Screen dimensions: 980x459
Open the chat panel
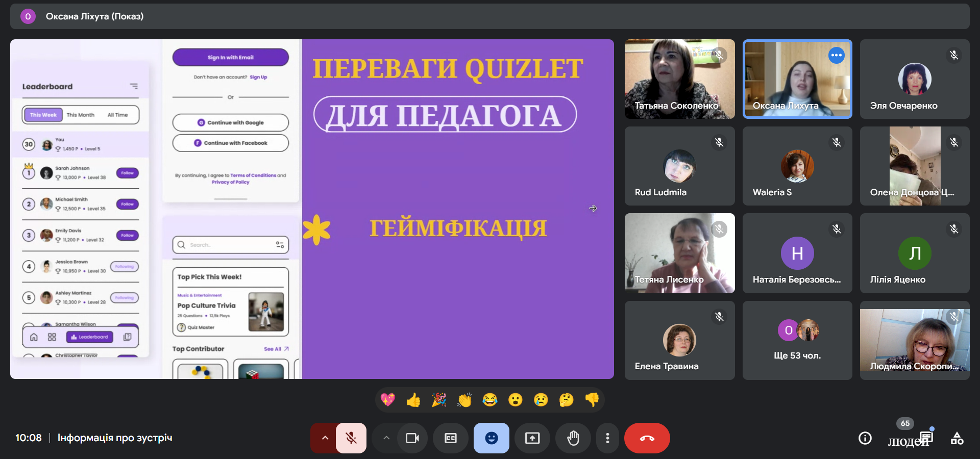tap(926, 437)
